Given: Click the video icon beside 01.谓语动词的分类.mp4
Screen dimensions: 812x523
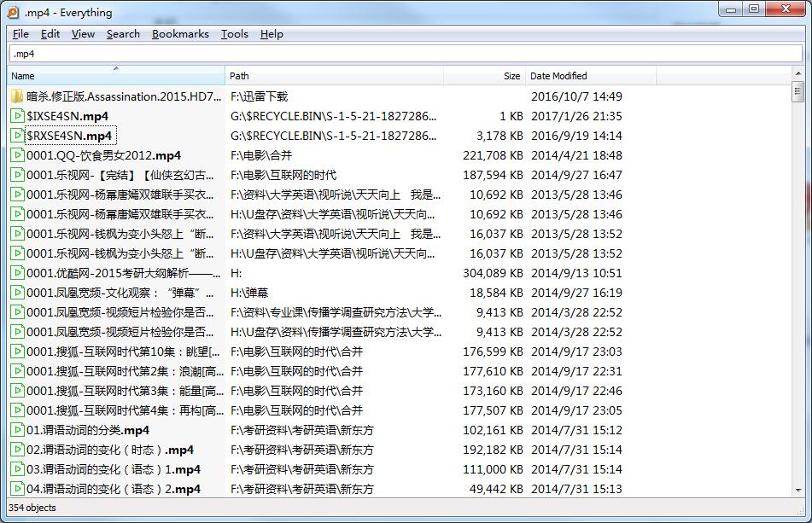Looking at the screenshot, I should (19, 431).
